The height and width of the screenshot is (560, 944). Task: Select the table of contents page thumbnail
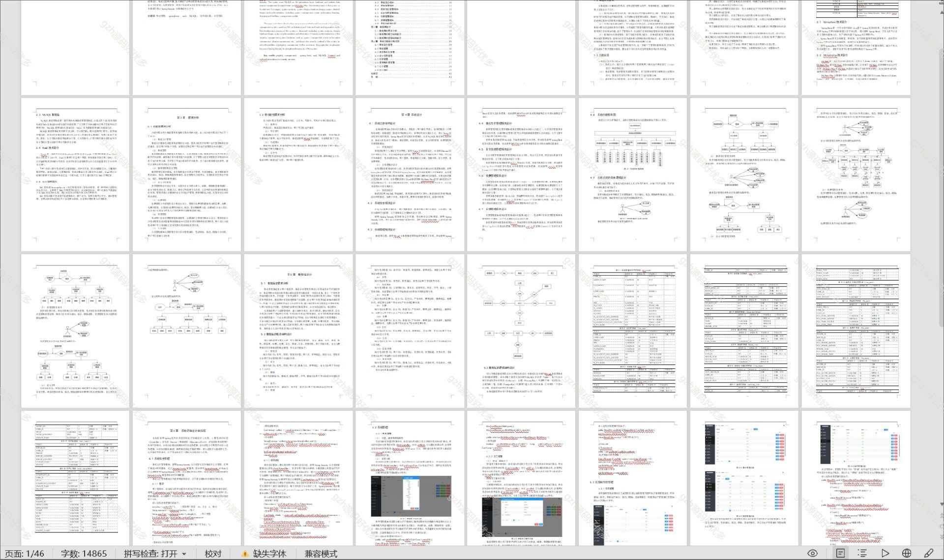[x=410, y=47]
